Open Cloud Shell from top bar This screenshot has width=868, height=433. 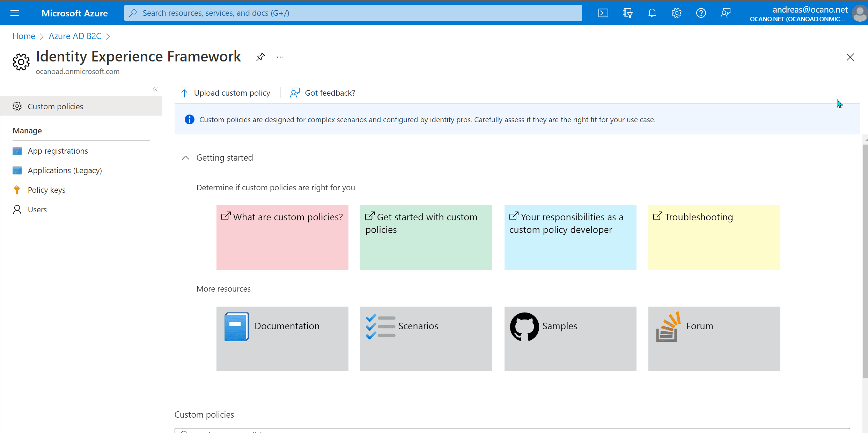pos(603,13)
